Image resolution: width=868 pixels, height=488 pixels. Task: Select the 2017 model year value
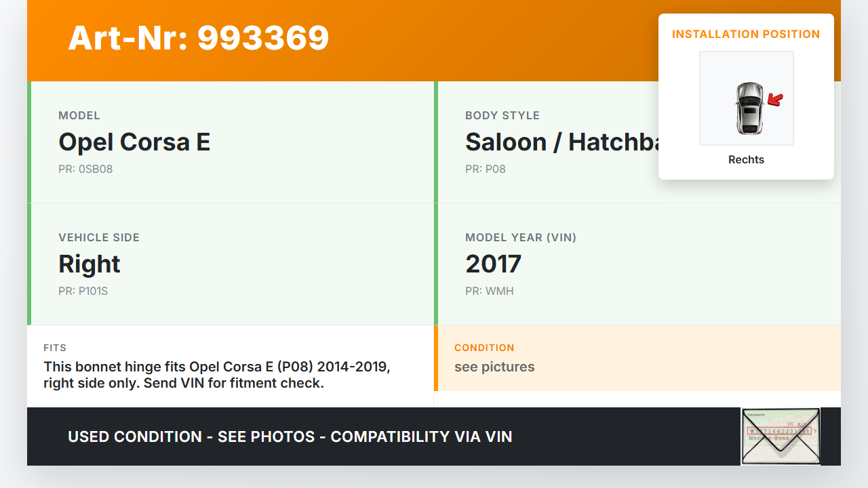click(x=493, y=264)
